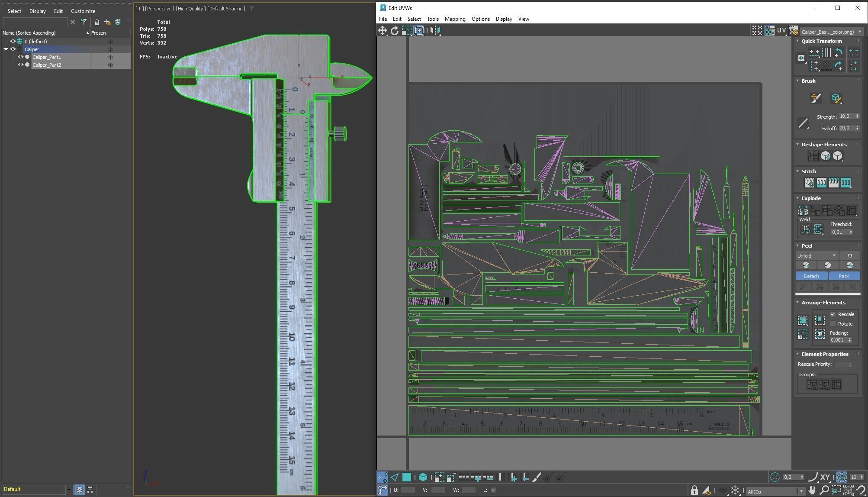The height and width of the screenshot is (497, 868).
Task: Select Polygon sub-object mode in Edit UVWs
Action: pos(407,477)
